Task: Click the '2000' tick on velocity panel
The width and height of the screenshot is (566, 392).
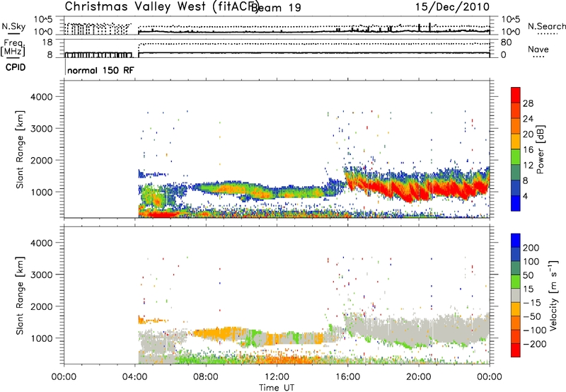Action: (41, 306)
